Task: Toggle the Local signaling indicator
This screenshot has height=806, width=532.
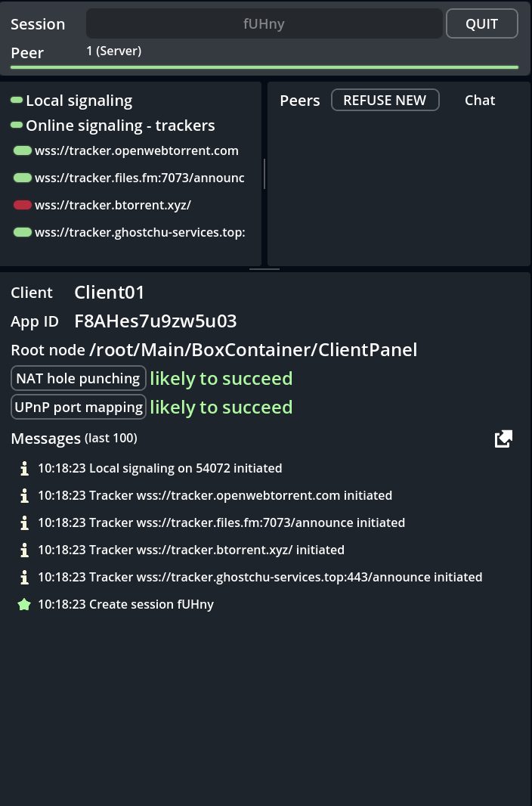Action: pos(17,101)
